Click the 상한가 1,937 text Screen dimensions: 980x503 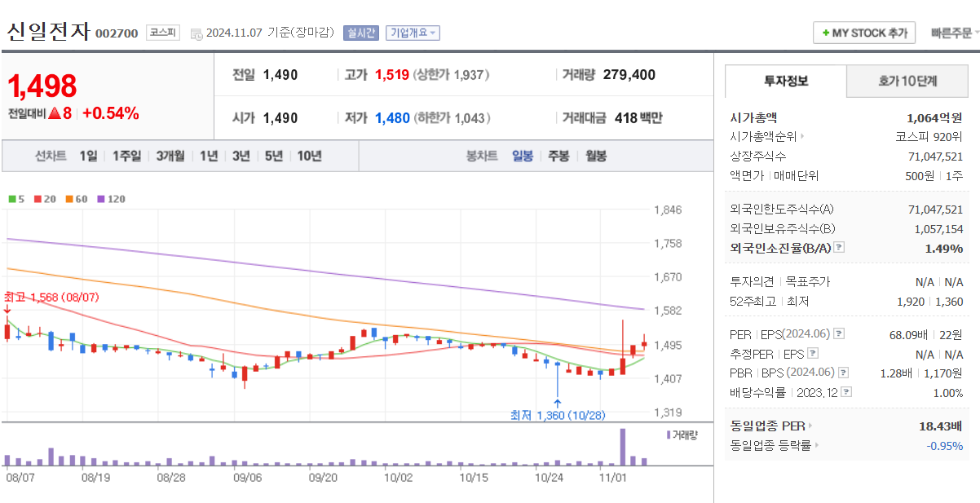point(452,75)
